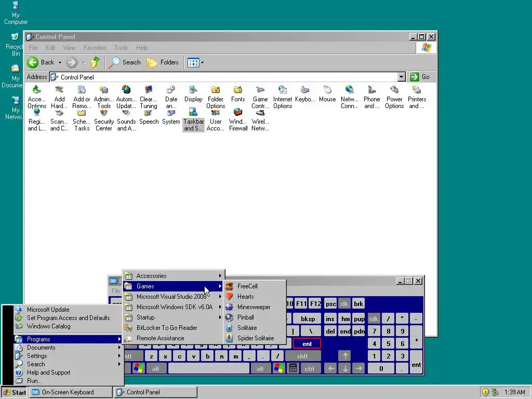Open Solitaire from Games submenu
This screenshot has height=399, width=532.
(x=255, y=328)
